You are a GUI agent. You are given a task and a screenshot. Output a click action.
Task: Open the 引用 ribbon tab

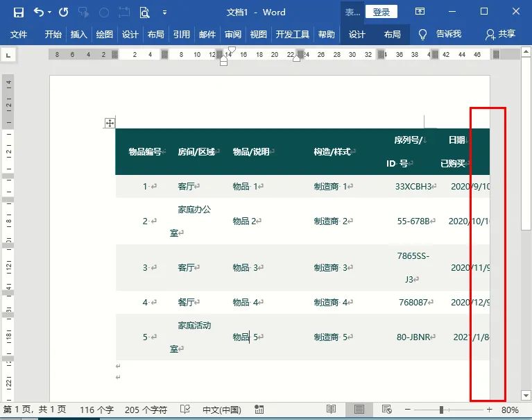point(182,34)
